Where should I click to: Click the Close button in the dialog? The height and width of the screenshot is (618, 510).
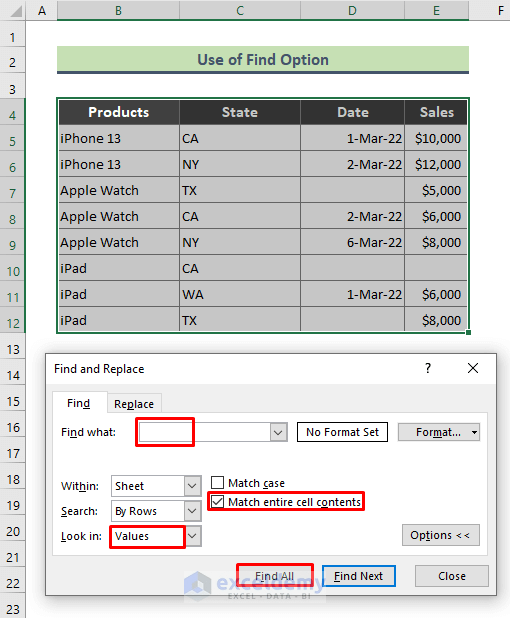(x=452, y=576)
